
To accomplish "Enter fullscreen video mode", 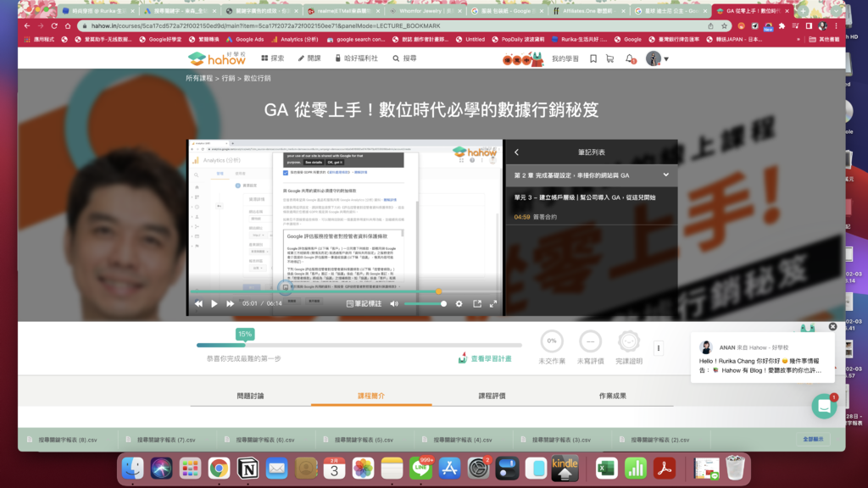I will [493, 303].
